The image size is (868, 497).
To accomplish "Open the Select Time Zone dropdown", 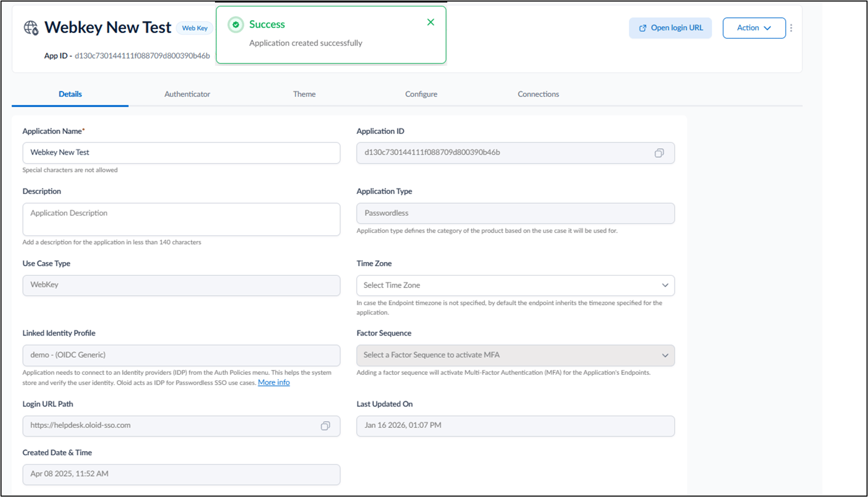I will [x=515, y=286].
